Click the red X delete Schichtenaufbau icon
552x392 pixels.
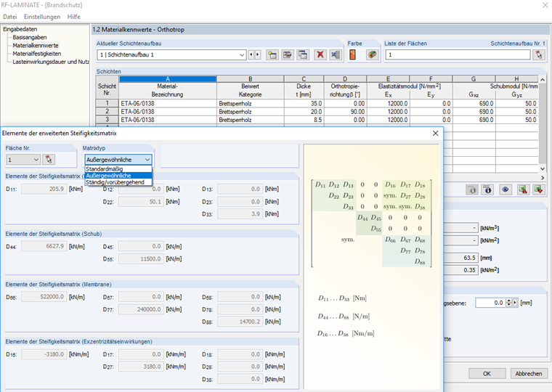[x=320, y=55]
